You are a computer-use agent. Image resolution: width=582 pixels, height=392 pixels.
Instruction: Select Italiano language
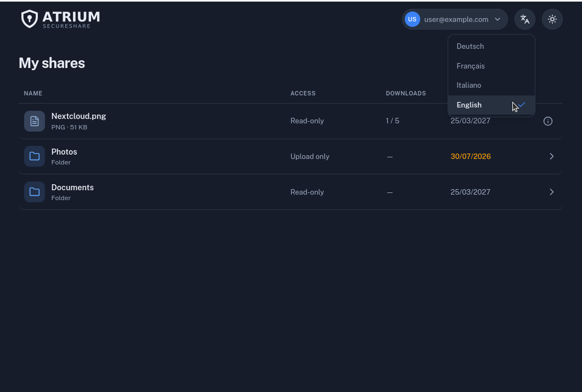(491, 86)
